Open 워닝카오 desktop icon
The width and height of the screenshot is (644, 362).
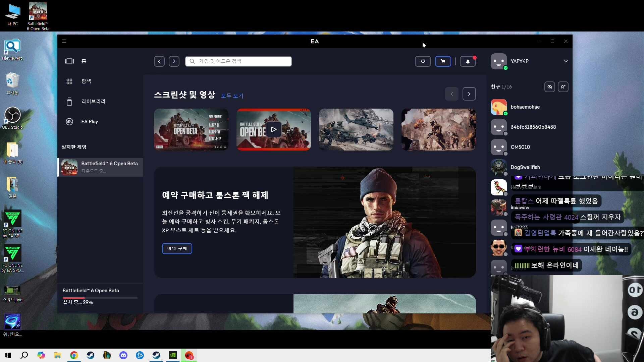point(12,325)
